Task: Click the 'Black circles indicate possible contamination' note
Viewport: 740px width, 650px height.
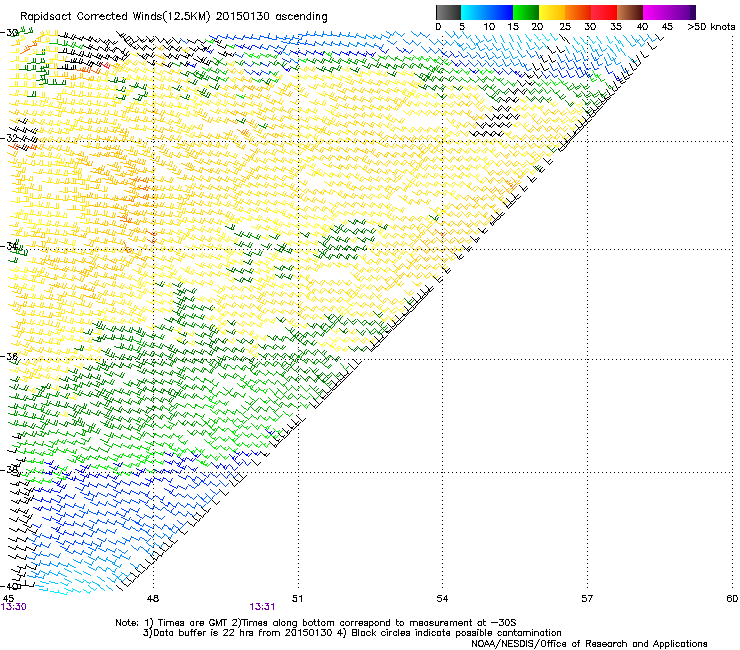Action: [x=456, y=633]
